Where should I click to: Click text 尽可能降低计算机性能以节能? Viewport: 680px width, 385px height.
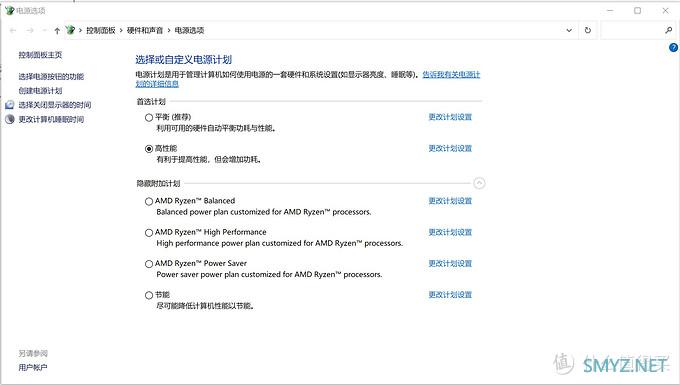[x=205, y=306]
